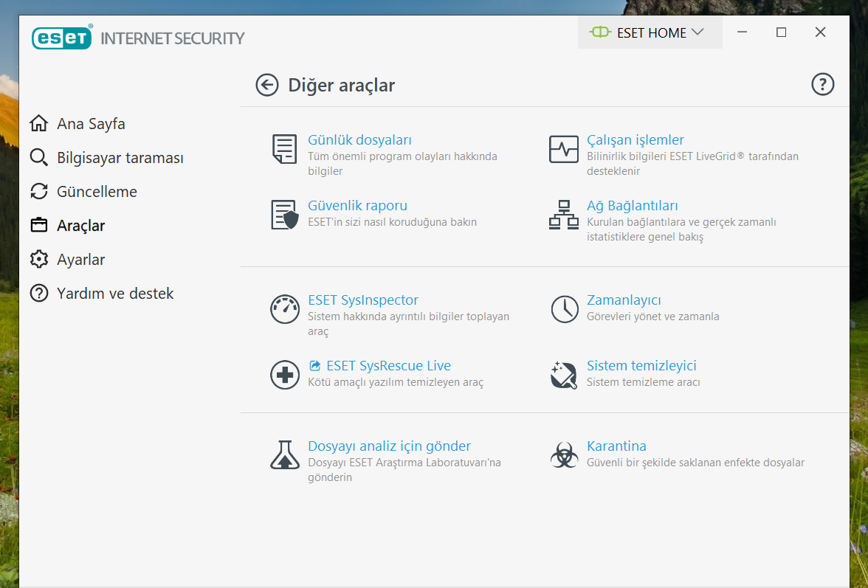Close the ESET Internet Security window
This screenshot has height=588, width=868.
click(x=821, y=32)
